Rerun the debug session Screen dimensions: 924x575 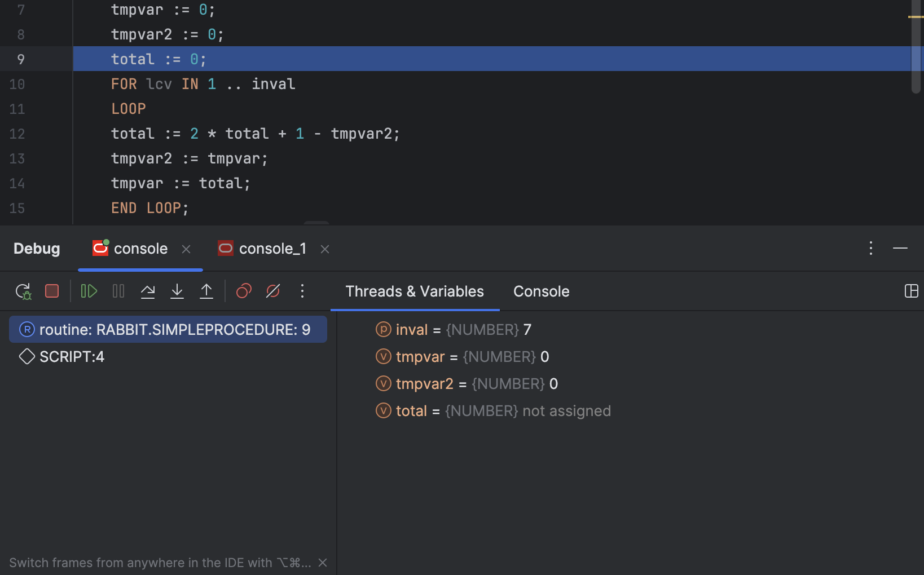[23, 291]
